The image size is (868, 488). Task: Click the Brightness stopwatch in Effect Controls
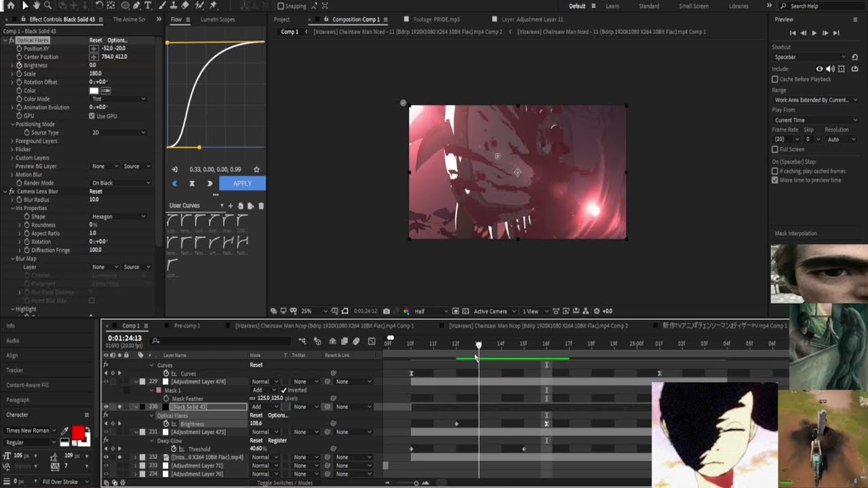pos(19,65)
